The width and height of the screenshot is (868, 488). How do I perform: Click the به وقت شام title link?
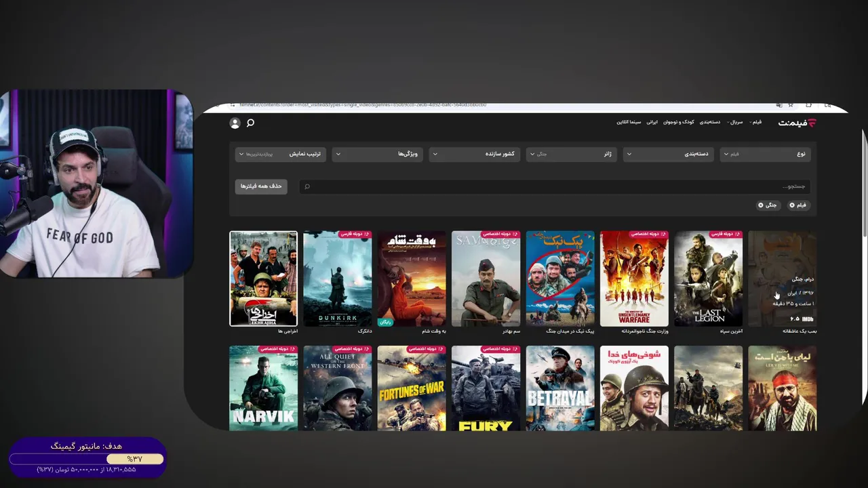click(x=434, y=331)
